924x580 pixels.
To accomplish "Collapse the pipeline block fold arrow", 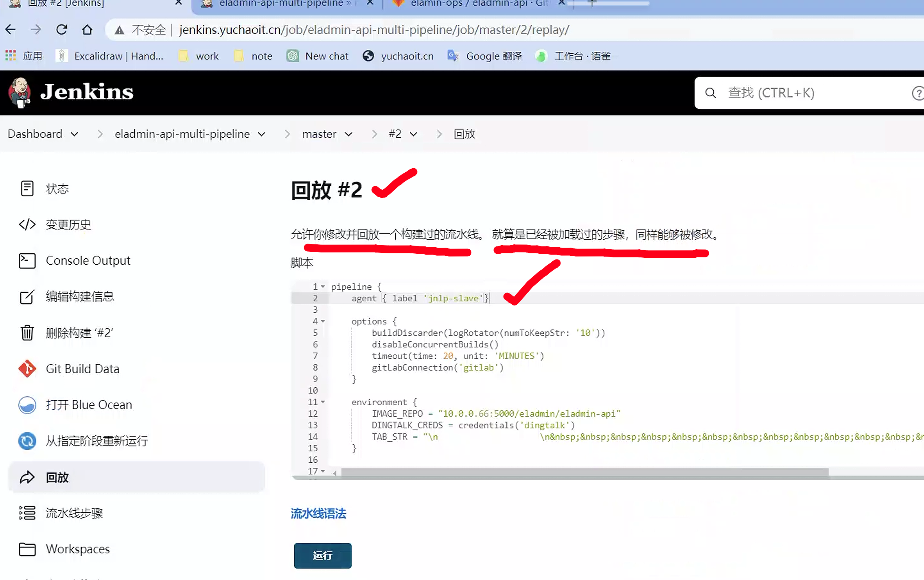I will (323, 287).
